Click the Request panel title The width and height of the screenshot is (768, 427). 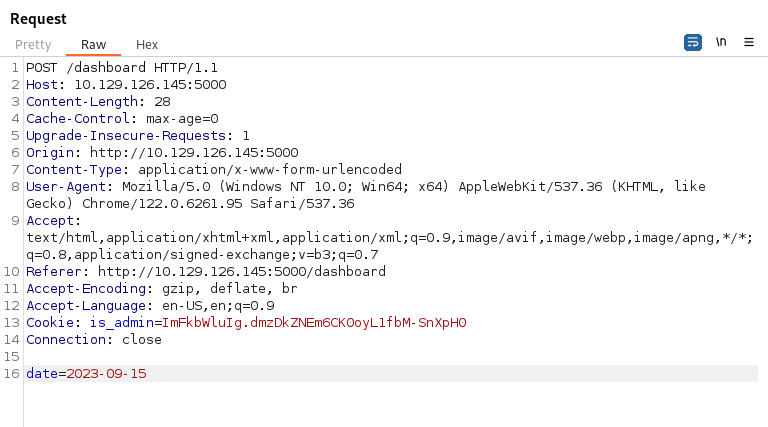tap(38, 19)
